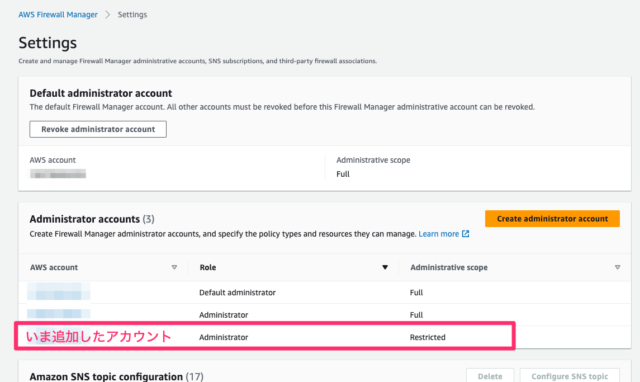Click Administrative scope column header
The width and height of the screenshot is (640, 382).
click(449, 267)
